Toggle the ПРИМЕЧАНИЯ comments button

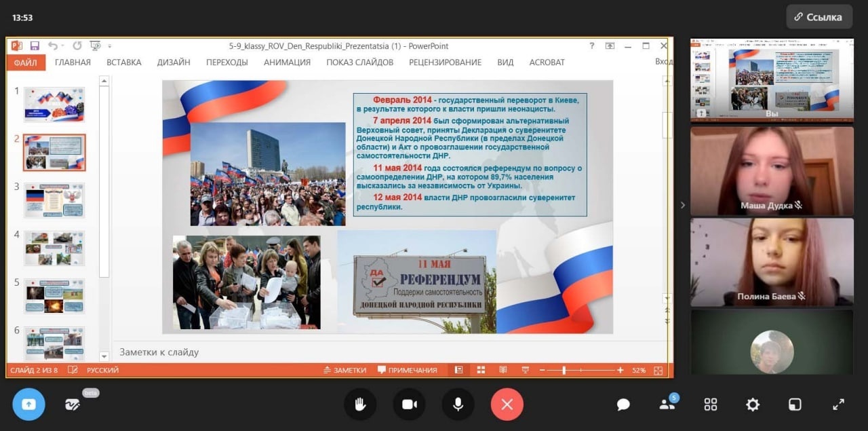pos(408,370)
